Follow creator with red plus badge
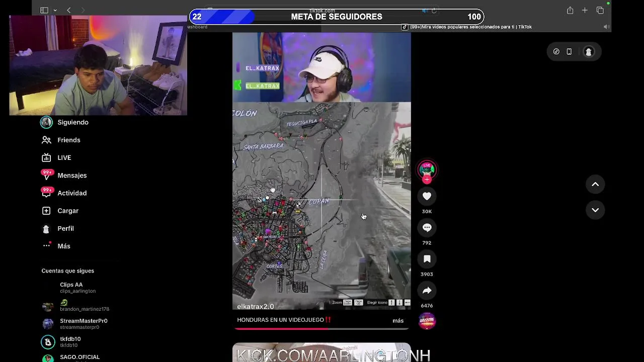The height and width of the screenshot is (362, 644). (x=427, y=179)
